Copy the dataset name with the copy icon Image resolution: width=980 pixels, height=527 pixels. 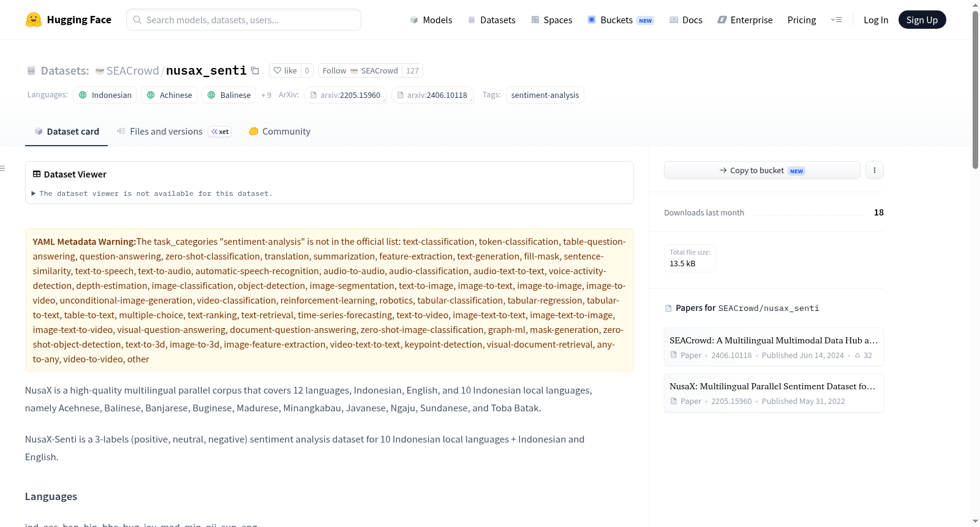[x=255, y=70]
